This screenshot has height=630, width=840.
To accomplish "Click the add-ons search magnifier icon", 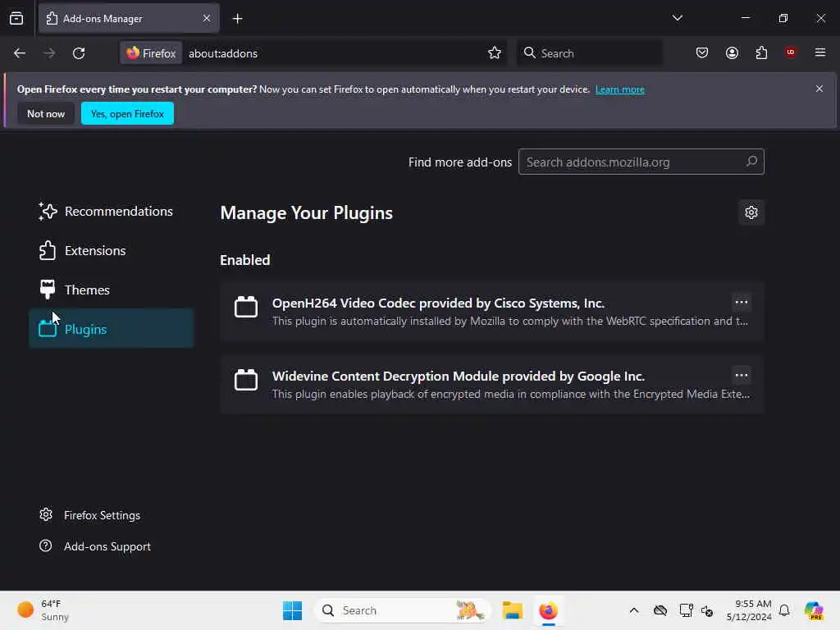I will point(751,162).
